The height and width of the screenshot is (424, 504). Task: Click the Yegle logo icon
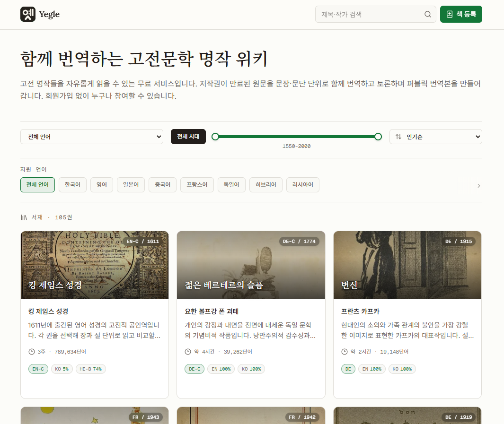pyautogui.click(x=28, y=14)
